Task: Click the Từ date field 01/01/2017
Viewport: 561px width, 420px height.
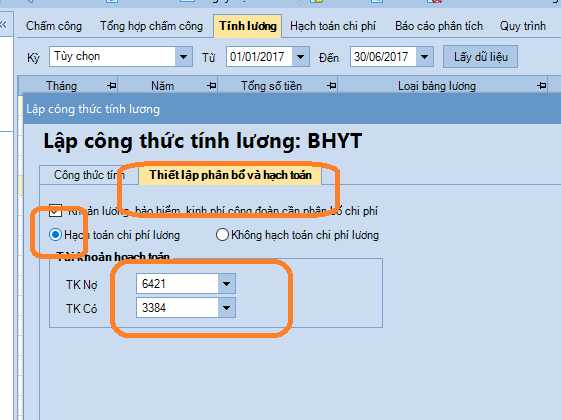Action: [259, 57]
